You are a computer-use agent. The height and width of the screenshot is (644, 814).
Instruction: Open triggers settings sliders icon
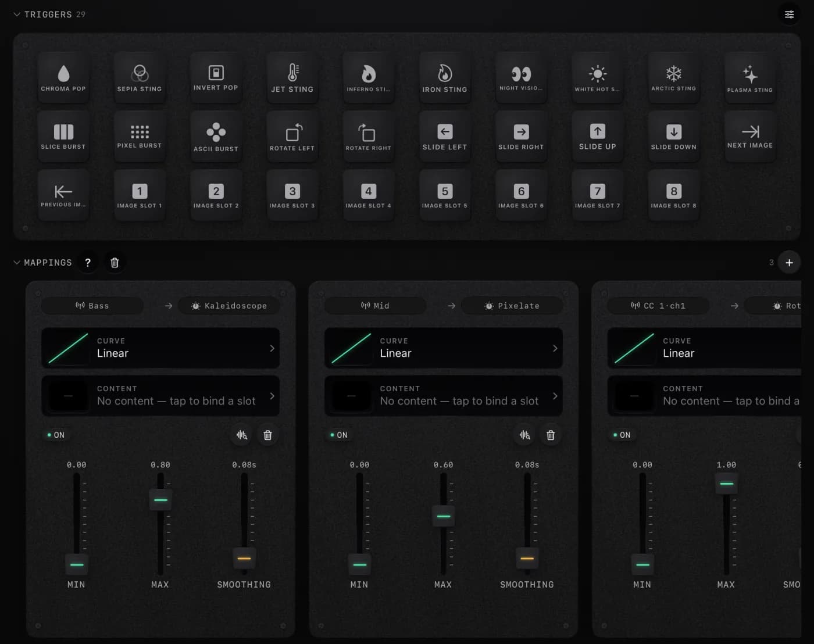point(789,15)
